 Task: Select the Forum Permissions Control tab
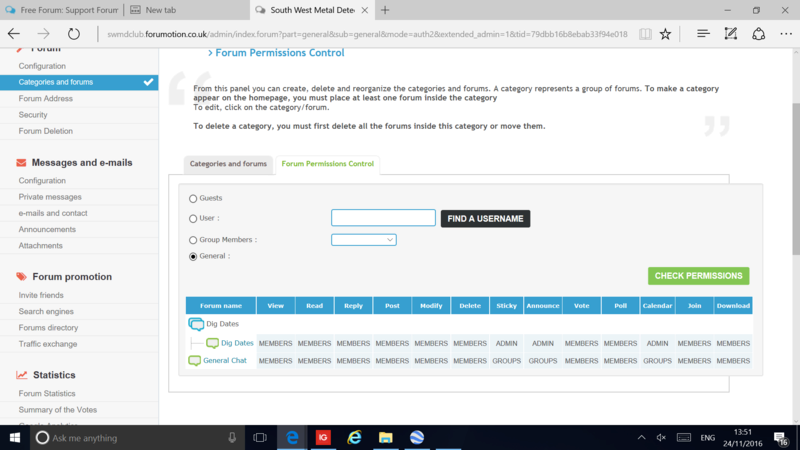tap(328, 164)
